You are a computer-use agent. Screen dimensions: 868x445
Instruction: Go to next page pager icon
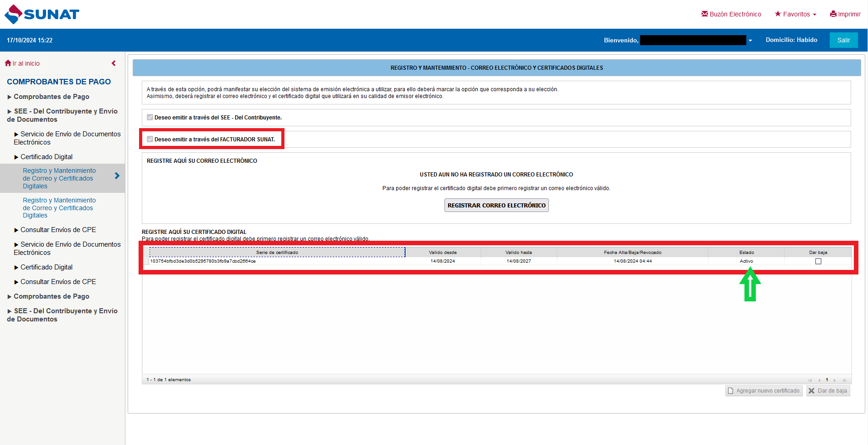(x=835, y=380)
